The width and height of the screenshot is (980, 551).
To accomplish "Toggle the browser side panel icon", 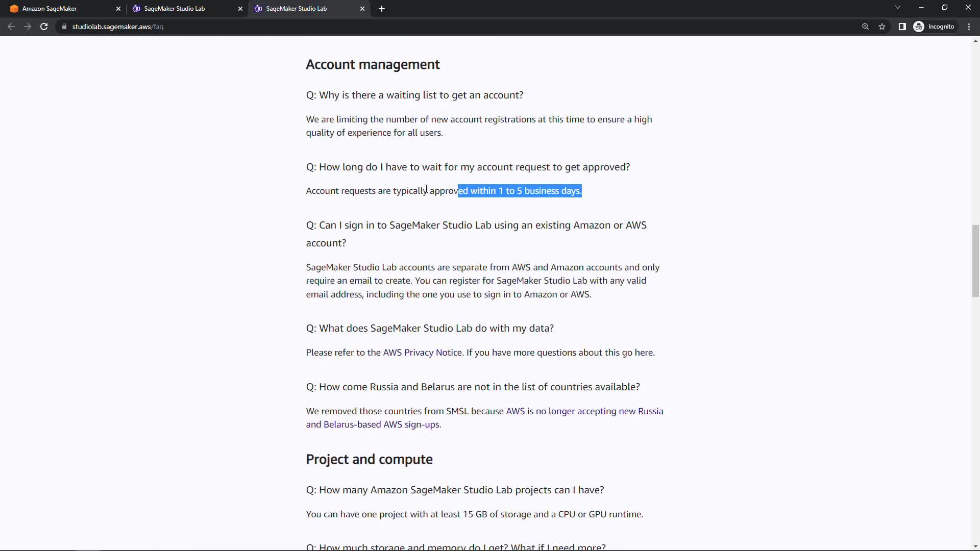I will [x=902, y=27].
